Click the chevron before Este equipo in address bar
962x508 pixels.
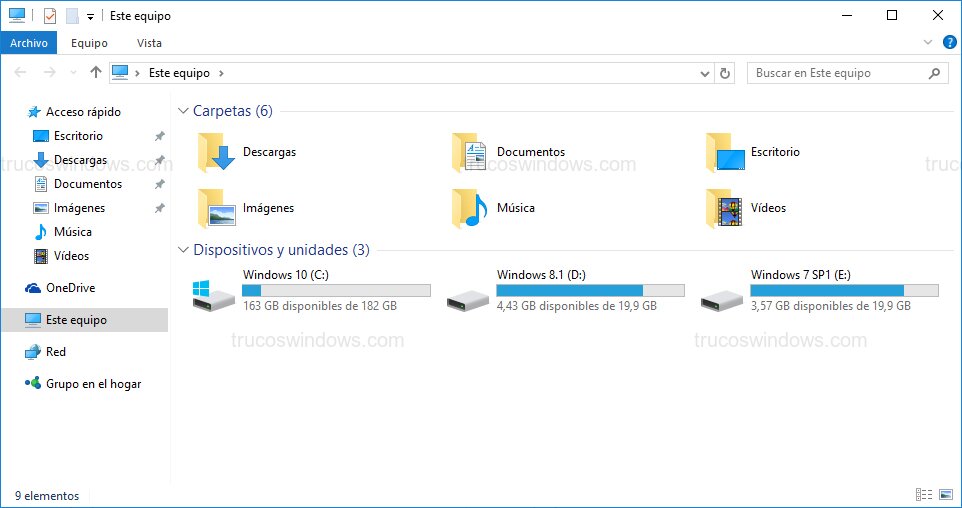pyautogui.click(x=137, y=73)
